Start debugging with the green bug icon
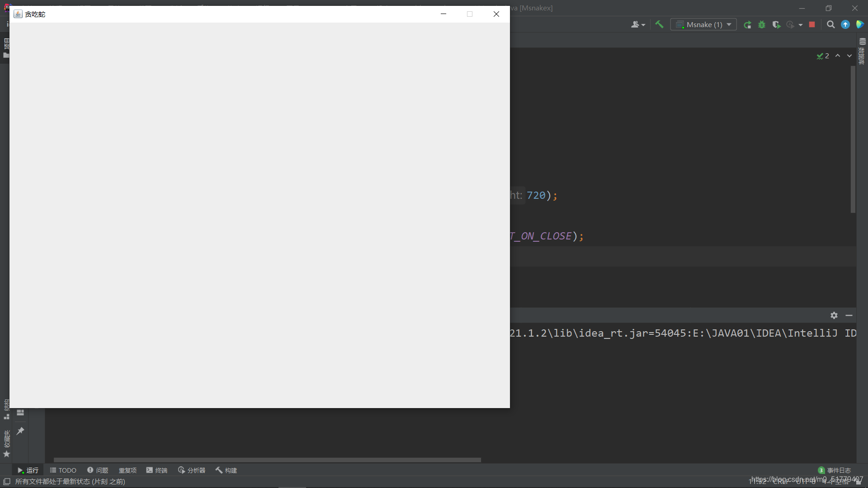Image resolution: width=868 pixels, height=488 pixels. tap(762, 25)
